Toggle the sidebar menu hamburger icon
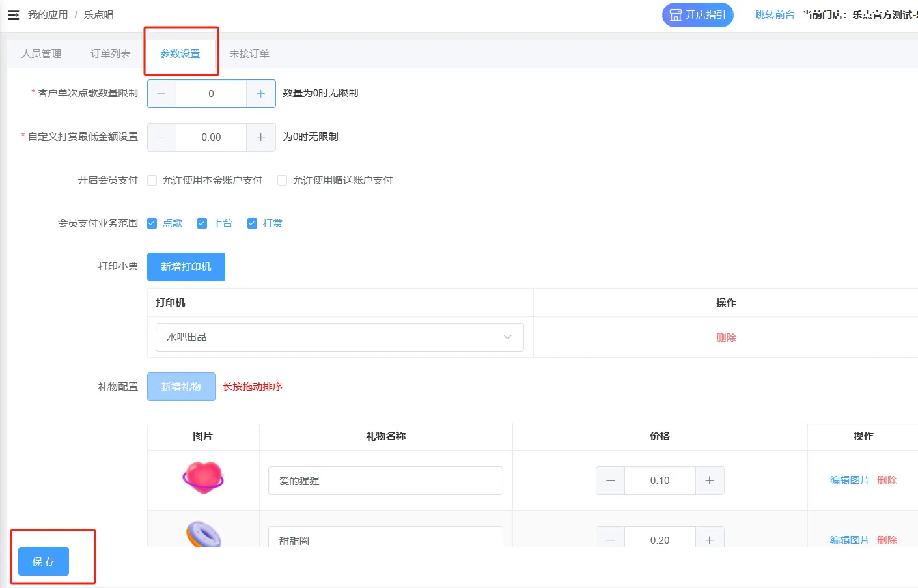 pyautogui.click(x=14, y=15)
